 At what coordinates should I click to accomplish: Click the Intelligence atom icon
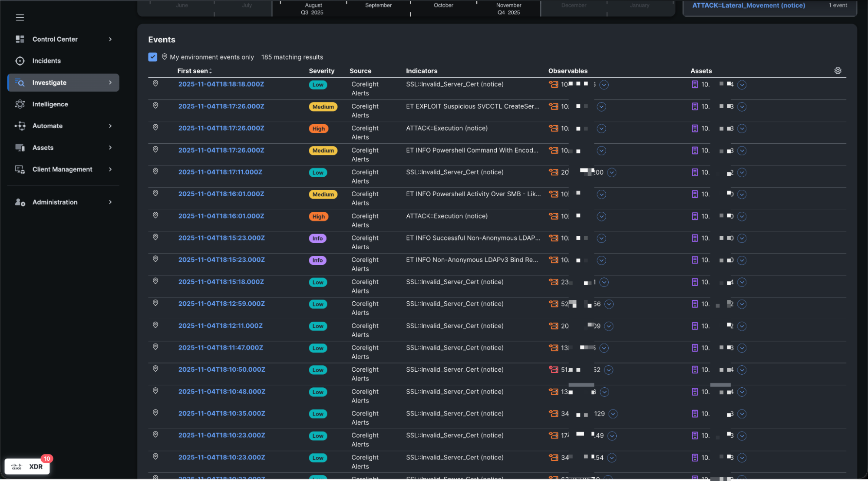(x=20, y=104)
